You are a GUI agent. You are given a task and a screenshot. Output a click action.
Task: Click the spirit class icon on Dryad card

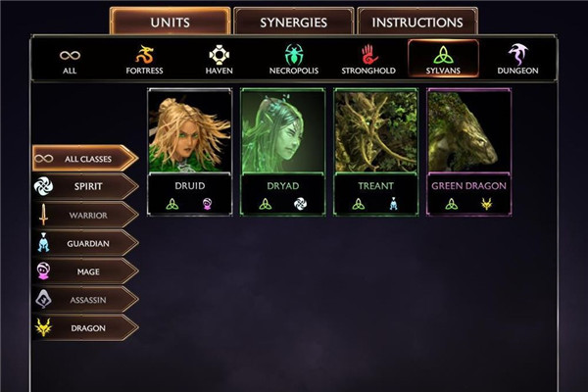click(x=300, y=204)
